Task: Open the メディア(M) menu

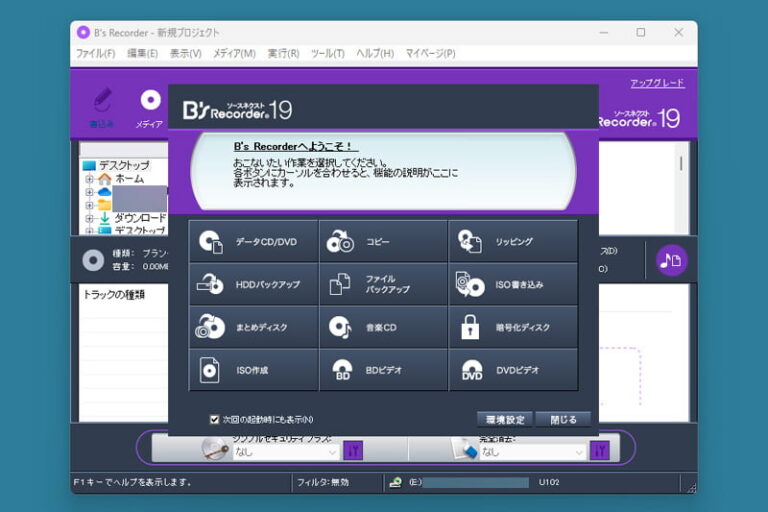Action: coord(234,53)
